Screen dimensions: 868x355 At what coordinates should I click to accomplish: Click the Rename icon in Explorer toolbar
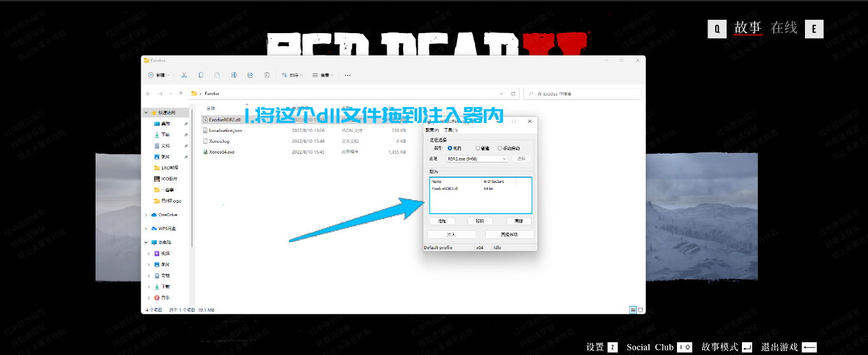coord(234,75)
